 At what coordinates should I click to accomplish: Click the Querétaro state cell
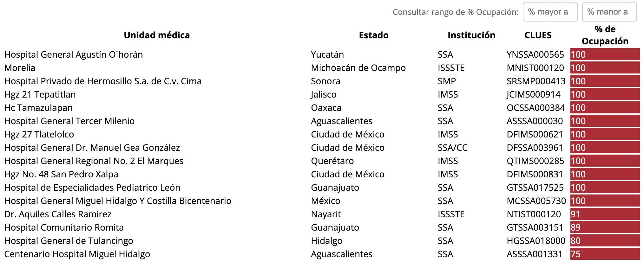pyautogui.click(x=332, y=161)
